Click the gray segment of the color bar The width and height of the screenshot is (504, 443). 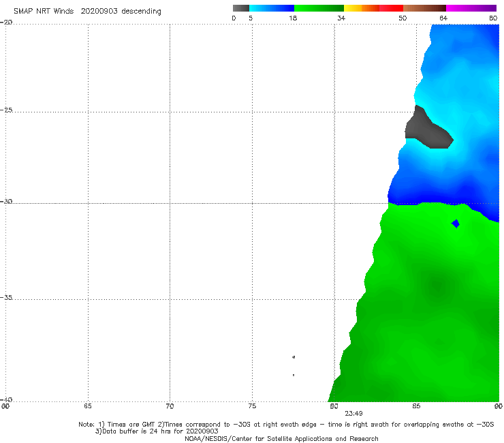pos(241,8)
